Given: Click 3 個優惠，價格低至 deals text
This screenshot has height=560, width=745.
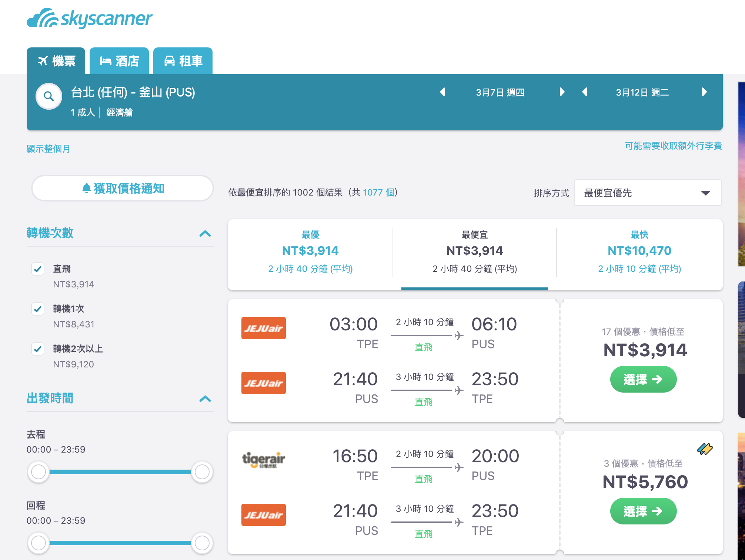Looking at the screenshot, I should point(643,463).
